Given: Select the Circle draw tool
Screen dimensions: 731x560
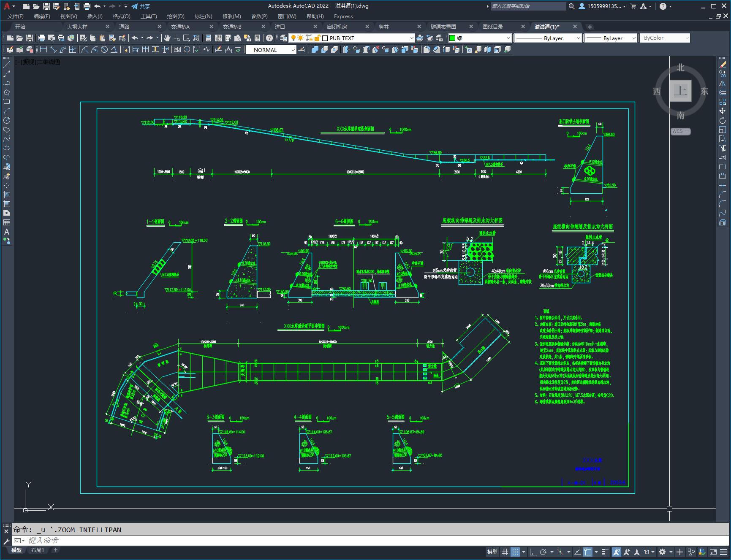Looking at the screenshot, I should coord(7,121).
